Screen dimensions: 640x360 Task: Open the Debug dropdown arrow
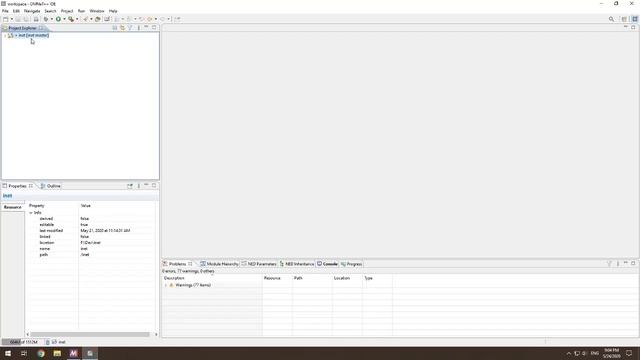tap(51, 19)
